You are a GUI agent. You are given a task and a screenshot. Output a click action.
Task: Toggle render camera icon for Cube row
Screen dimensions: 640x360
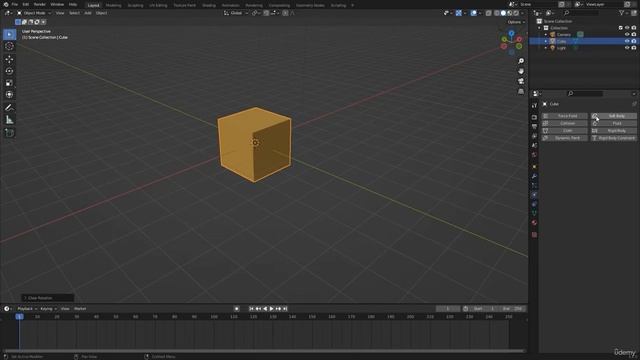(x=634, y=41)
